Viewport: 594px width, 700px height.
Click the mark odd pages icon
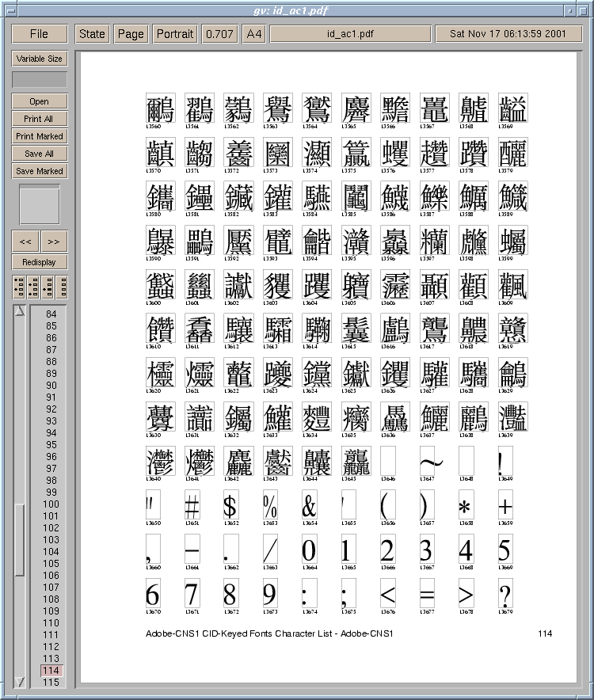point(19,287)
